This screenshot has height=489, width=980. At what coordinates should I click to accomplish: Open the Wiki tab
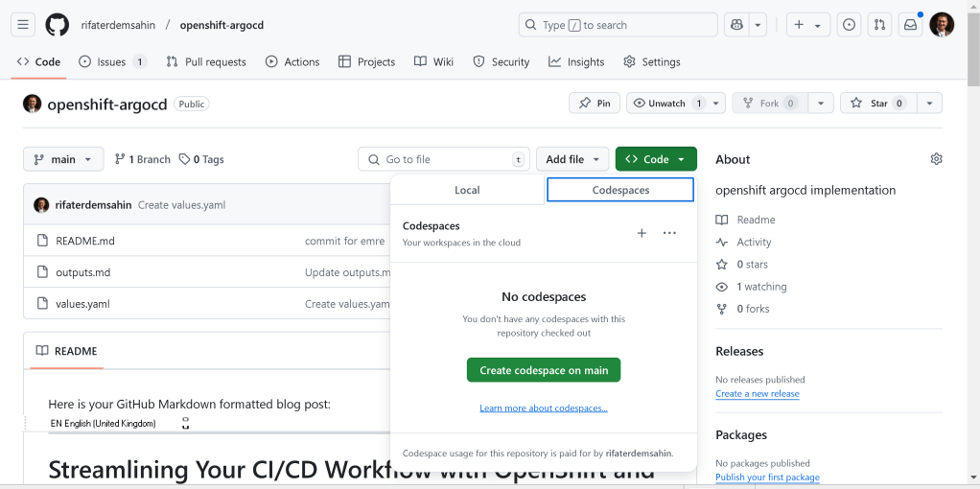pos(433,62)
